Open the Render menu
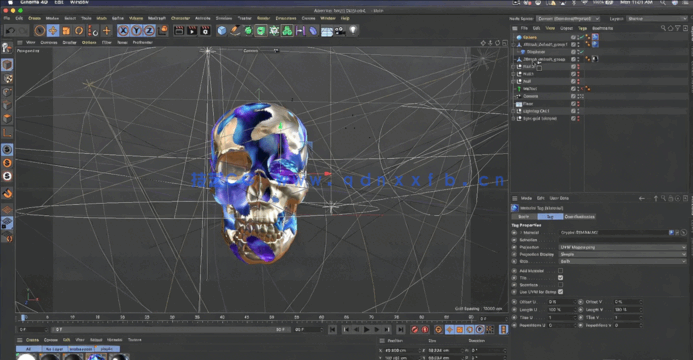The image size is (693, 360). [263, 18]
